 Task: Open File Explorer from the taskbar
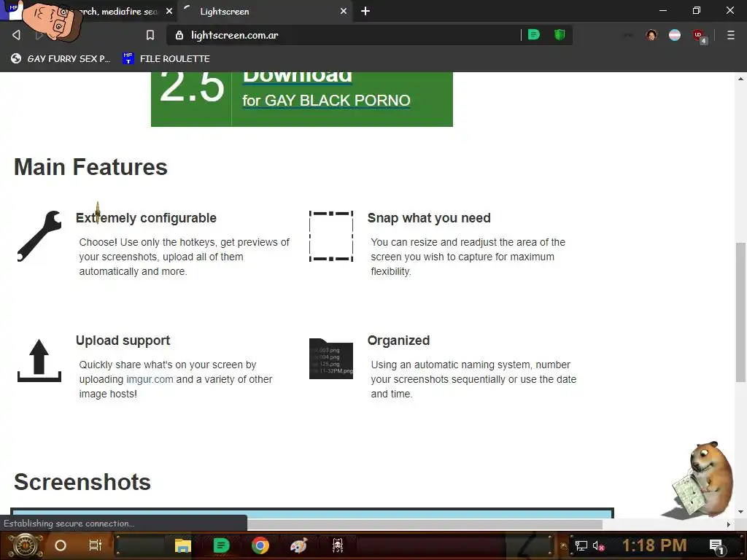[x=183, y=545]
